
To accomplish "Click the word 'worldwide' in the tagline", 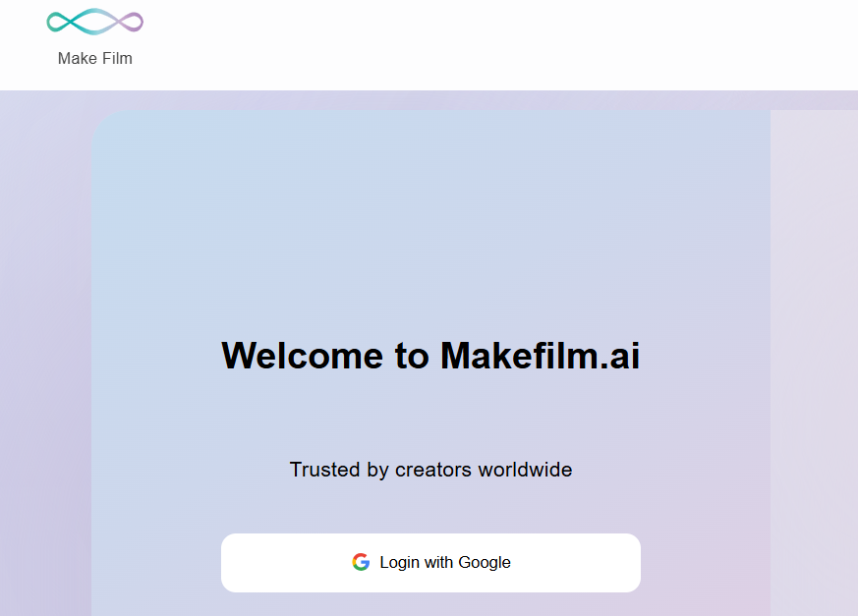I will (x=525, y=470).
